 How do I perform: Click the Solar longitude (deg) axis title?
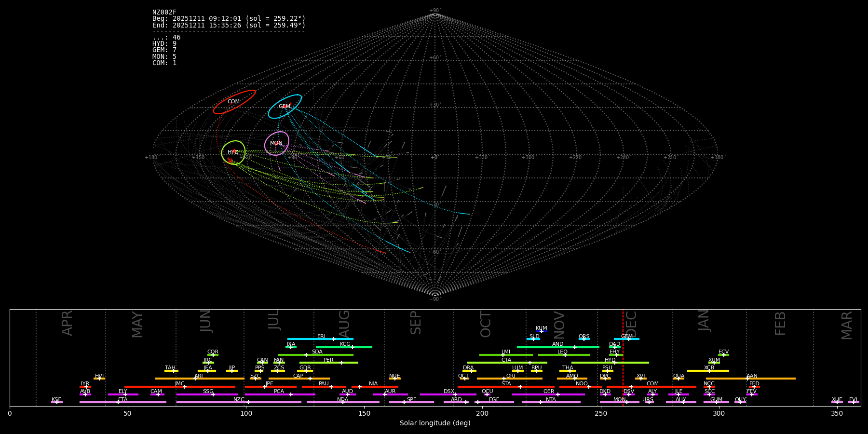pyautogui.click(x=435, y=423)
